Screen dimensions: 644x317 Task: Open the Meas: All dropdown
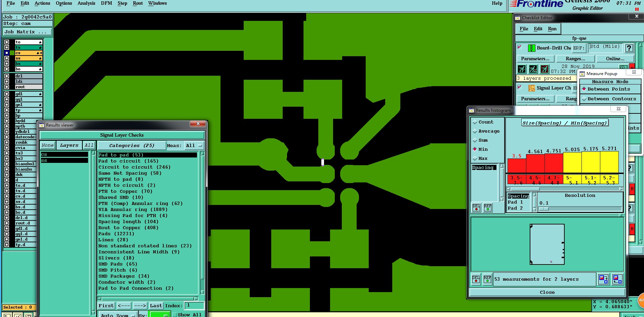(194, 146)
